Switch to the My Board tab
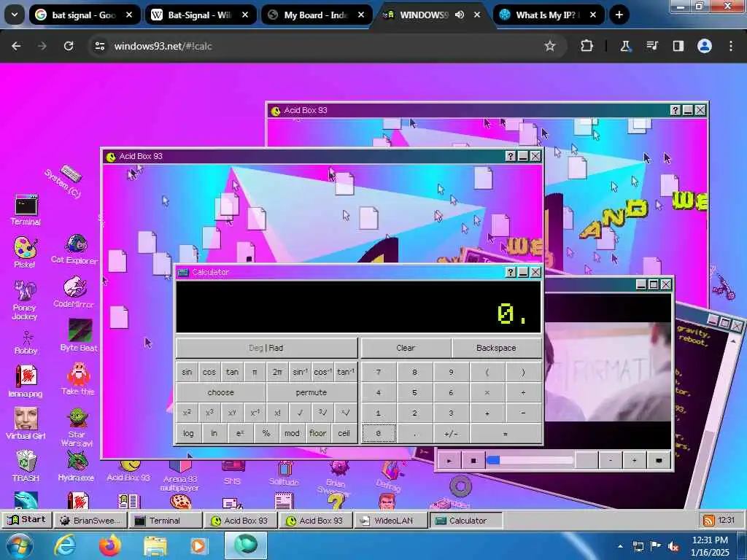This screenshot has width=747, height=560. click(x=317, y=15)
